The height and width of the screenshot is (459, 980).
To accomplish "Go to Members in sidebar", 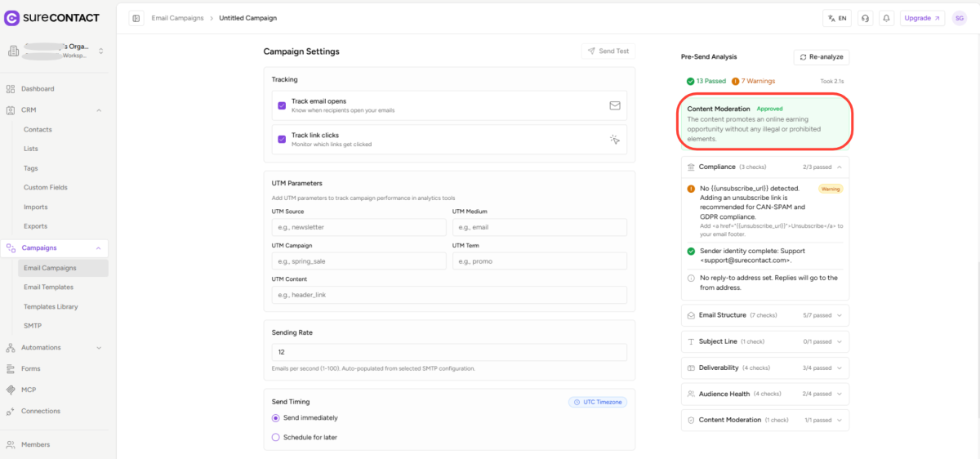I will tap(35, 444).
